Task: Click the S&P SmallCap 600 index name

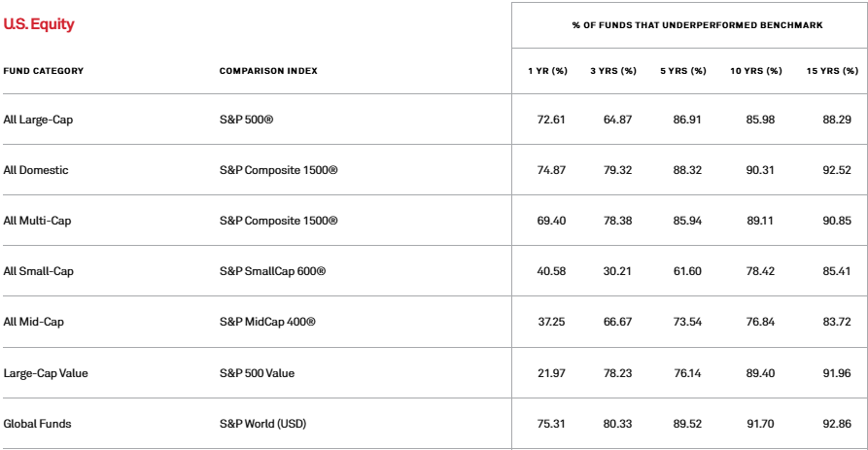Action: pos(272,271)
